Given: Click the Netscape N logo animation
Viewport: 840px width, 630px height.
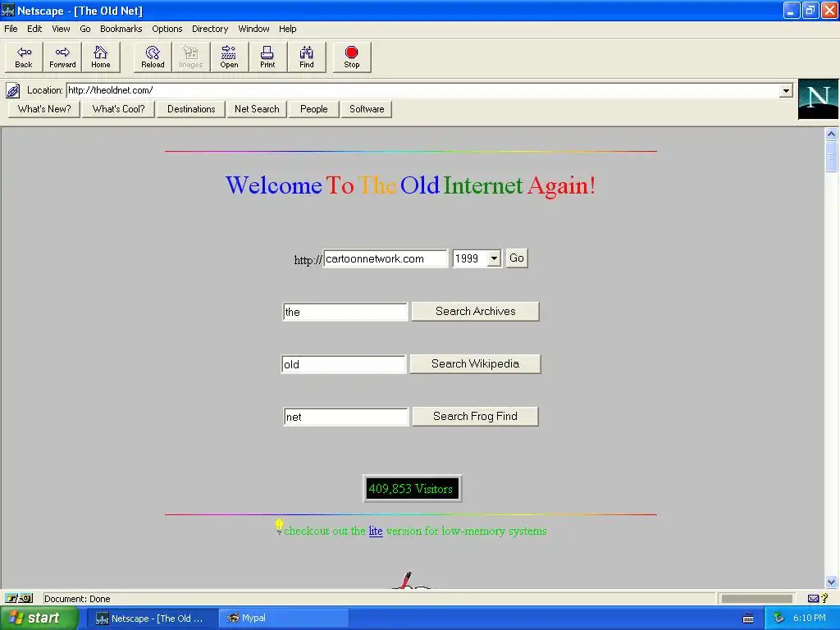Looking at the screenshot, I should [x=818, y=98].
